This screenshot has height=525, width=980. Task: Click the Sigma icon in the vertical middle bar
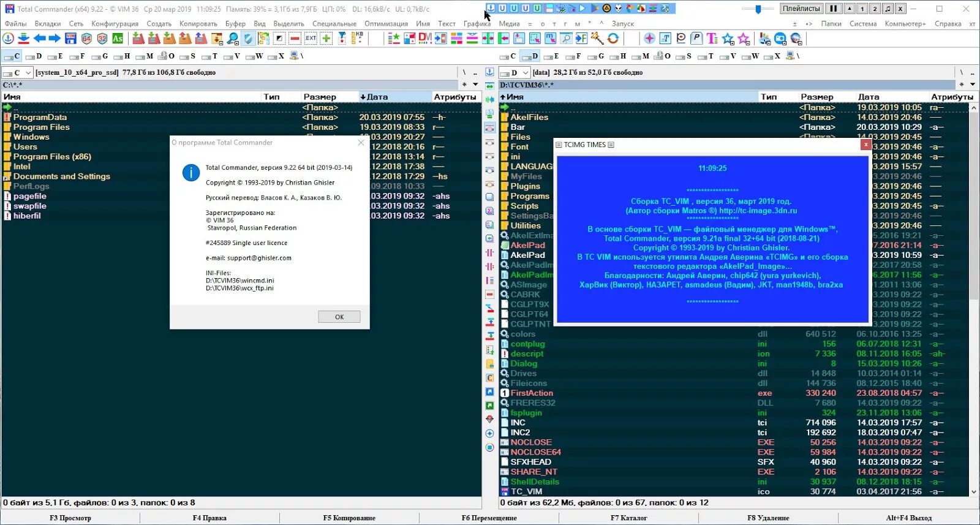[489, 210]
